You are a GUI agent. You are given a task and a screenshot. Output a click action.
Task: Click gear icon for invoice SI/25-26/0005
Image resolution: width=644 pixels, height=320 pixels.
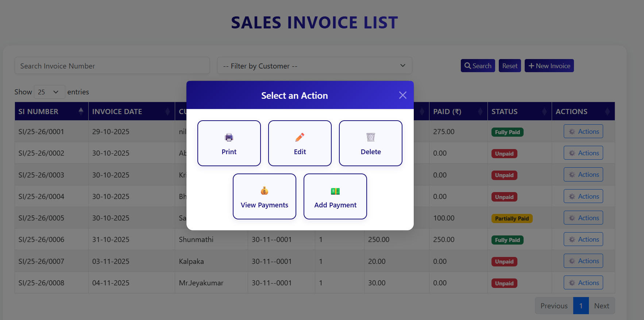[x=572, y=218]
